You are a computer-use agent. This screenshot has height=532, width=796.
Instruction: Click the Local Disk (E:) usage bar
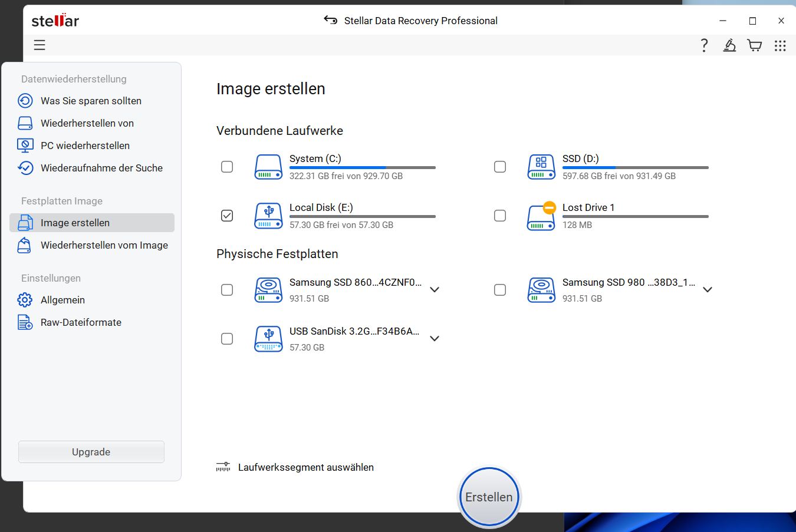[x=363, y=217]
